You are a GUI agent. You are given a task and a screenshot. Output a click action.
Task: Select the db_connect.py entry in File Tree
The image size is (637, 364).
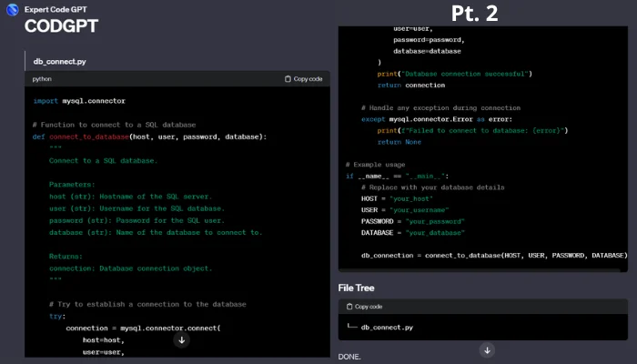[387, 327]
